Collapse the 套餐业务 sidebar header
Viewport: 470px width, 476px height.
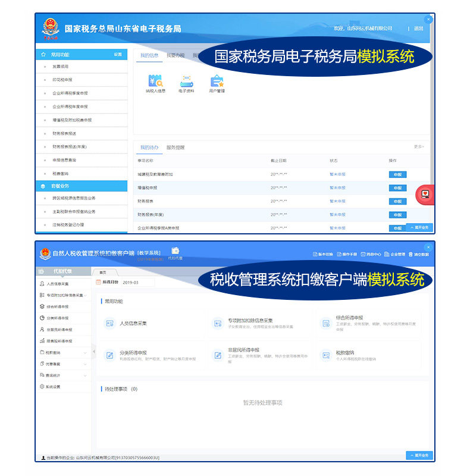point(82,186)
